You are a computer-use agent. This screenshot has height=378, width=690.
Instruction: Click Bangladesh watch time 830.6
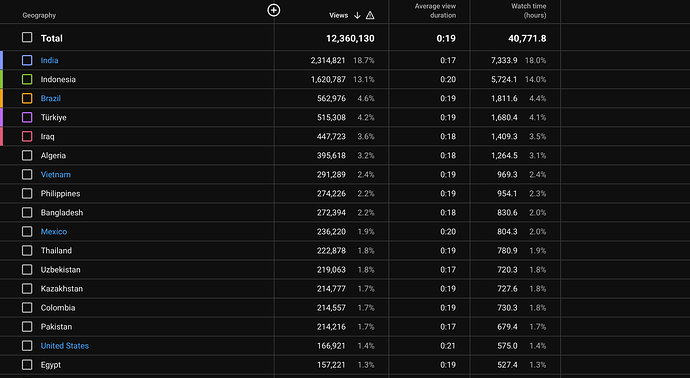(507, 213)
